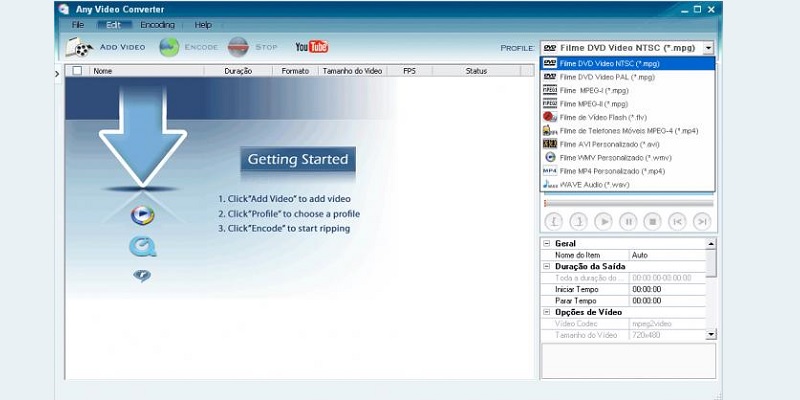Click the MPEG2 icon in the profile list

549,104
